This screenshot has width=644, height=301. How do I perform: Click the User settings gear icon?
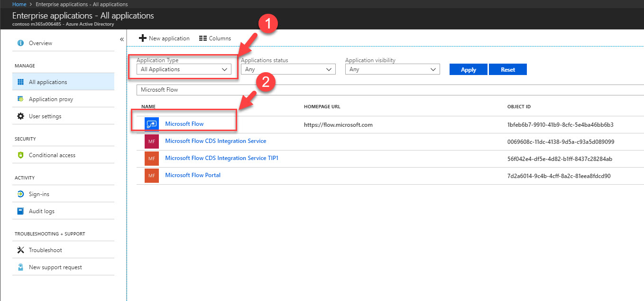click(x=20, y=116)
